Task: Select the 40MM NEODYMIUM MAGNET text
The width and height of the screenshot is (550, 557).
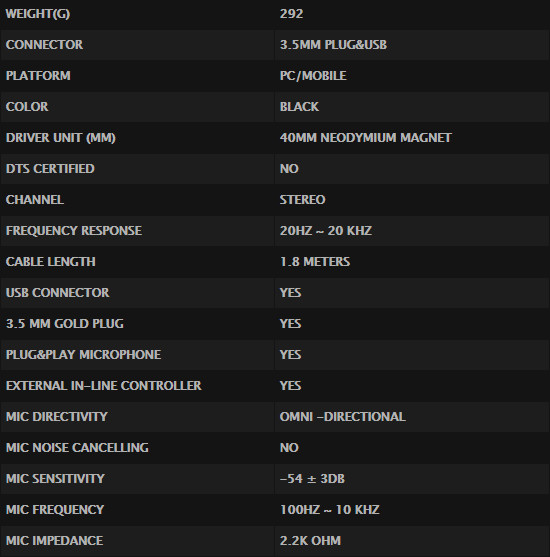Action: 366,138
